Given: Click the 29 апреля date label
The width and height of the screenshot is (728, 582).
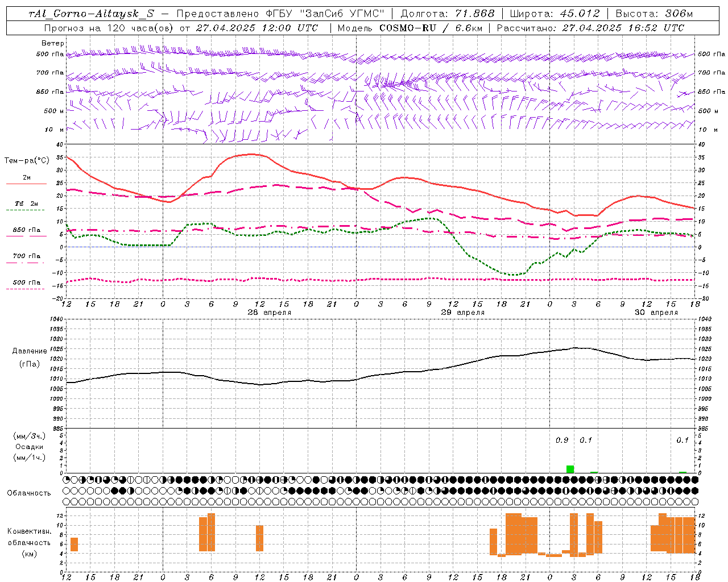Looking at the screenshot, I should pos(463,313).
